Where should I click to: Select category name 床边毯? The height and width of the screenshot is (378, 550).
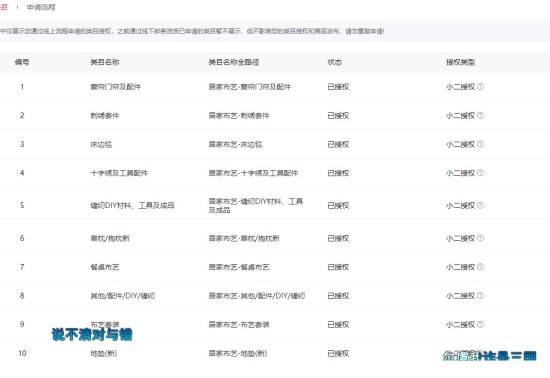(x=101, y=144)
